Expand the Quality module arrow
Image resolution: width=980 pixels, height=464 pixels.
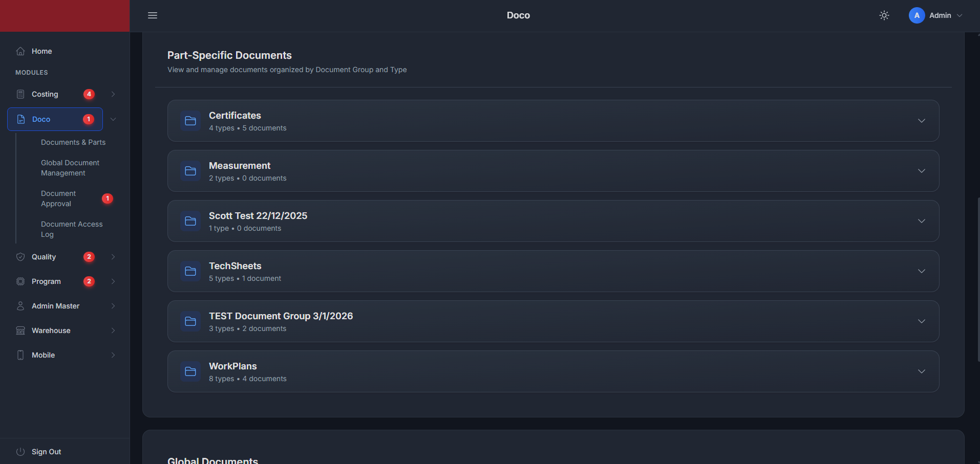(113, 257)
